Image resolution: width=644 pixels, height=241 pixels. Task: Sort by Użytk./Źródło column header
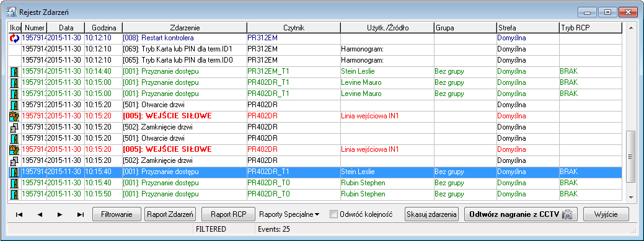[387, 28]
